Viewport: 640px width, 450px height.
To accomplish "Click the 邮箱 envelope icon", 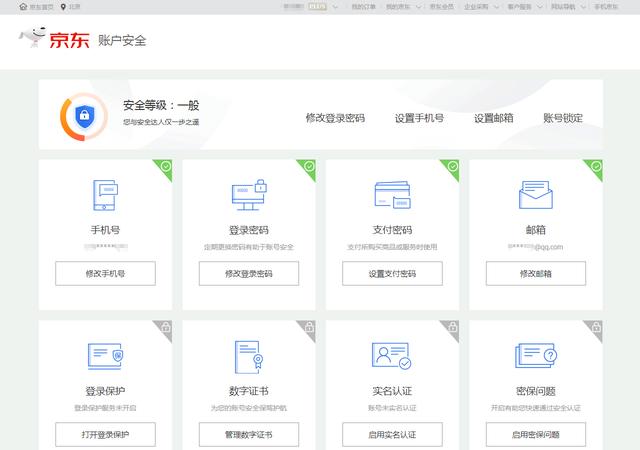I will (536, 196).
